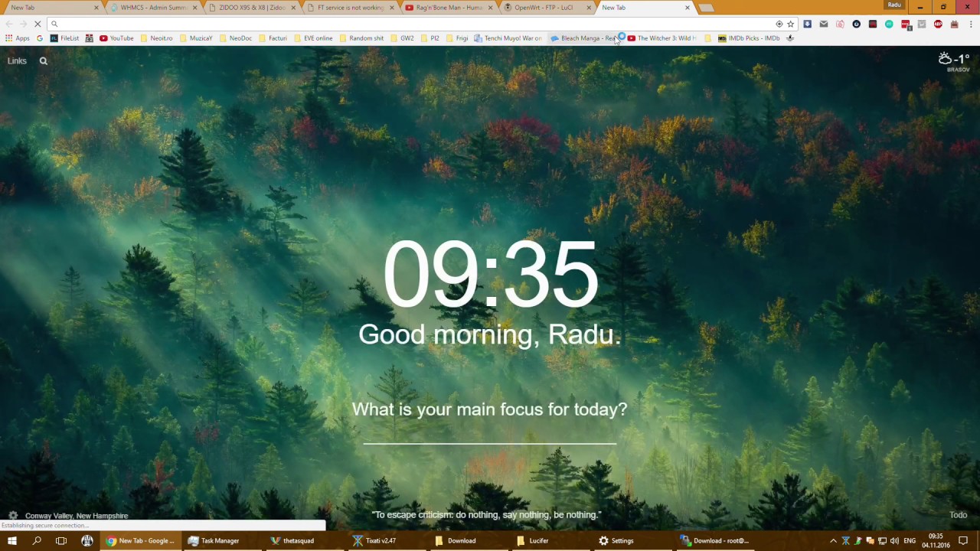
Task: Open the EVE online bookmark folder
Action: click(312, 38)
